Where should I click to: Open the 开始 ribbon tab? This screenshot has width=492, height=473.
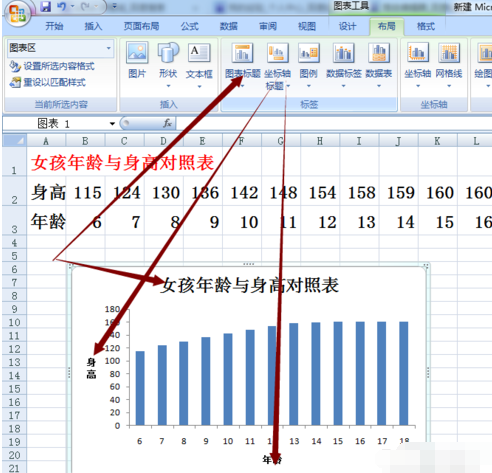(x=54, y=26)
